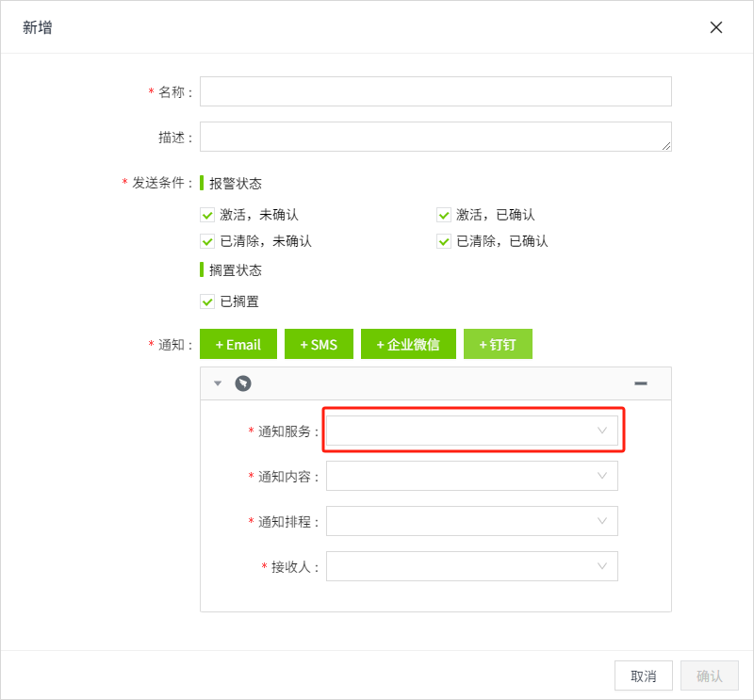Add an Email notification
The width and height of the screenshot is (754, 700).
point(238,344)
